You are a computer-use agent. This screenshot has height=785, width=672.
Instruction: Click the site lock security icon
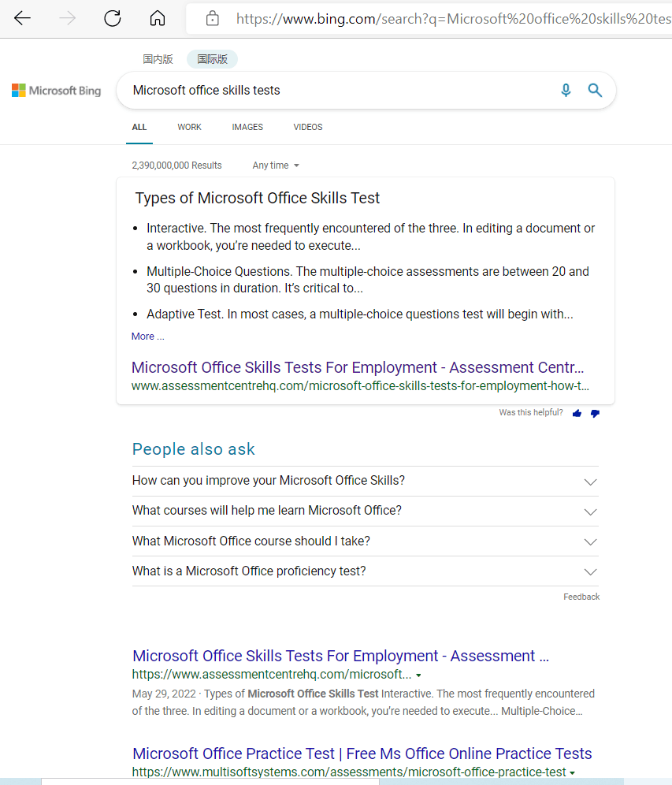click(213, 19)
